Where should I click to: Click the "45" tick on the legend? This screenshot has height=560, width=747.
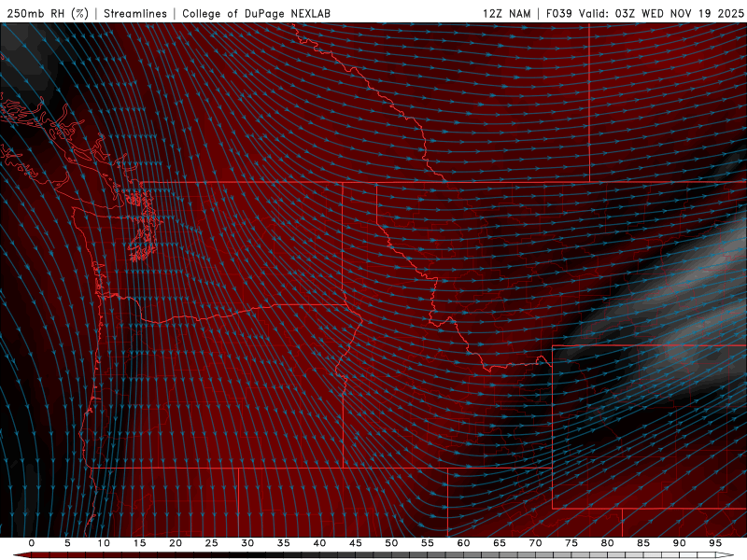pyautogui.click(x=356, y=543)
